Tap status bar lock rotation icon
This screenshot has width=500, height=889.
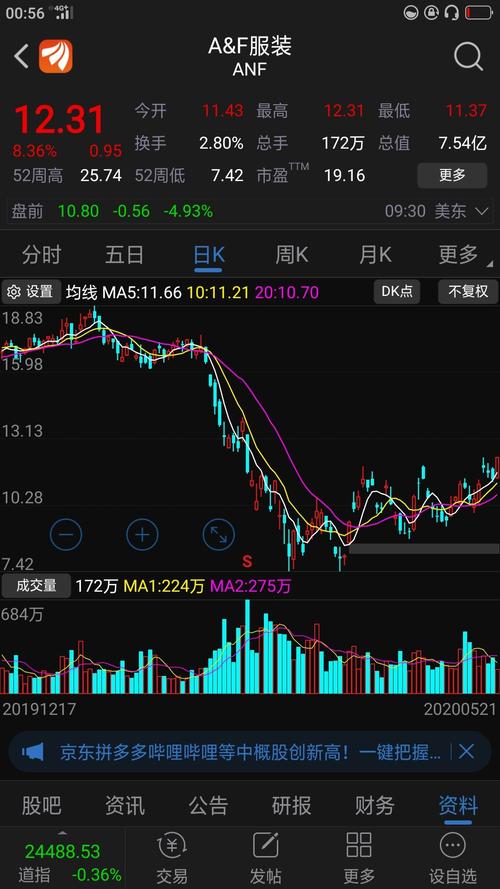pyautogui.click(x=431, y=12)
